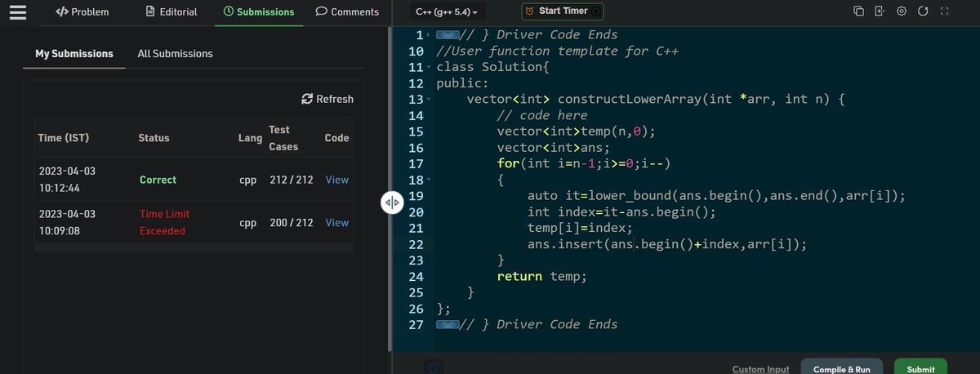Collapse class Solution at line 11
Image resolution: width=980 pixels, height=374 pixels.
point(429,67)
